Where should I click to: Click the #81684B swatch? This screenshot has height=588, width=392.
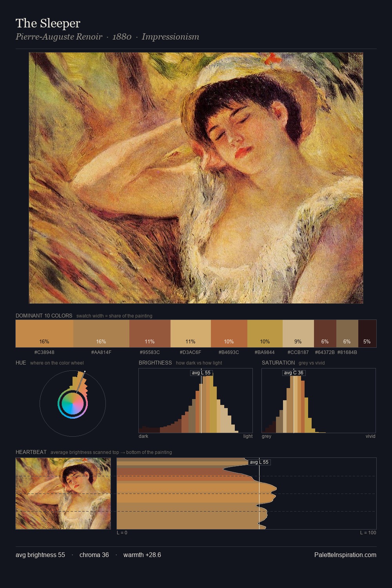(x=347, y=334)
